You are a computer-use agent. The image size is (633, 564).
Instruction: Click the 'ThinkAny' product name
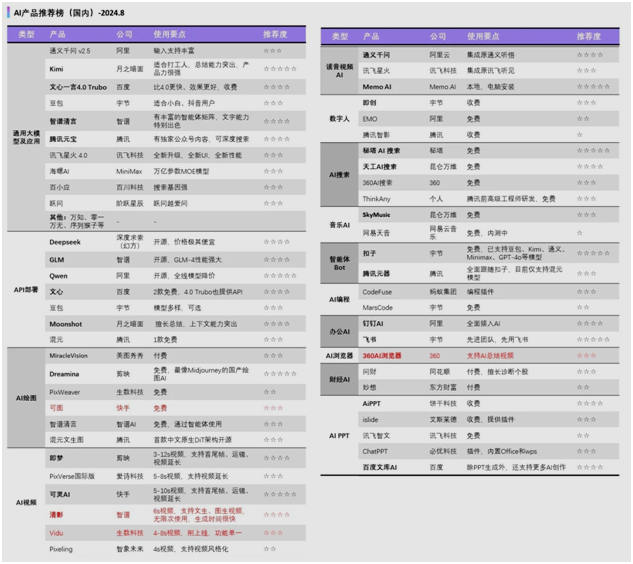376,199
